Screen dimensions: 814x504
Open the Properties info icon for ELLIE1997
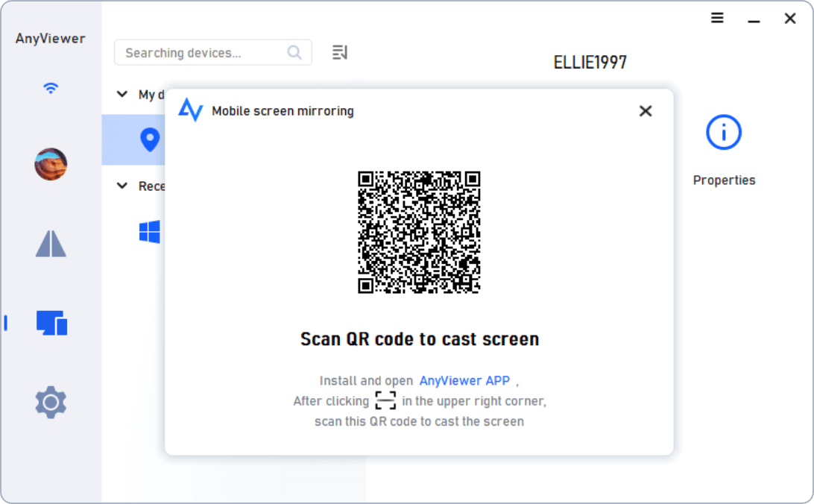pyautogui.click(x=723, y=133)
